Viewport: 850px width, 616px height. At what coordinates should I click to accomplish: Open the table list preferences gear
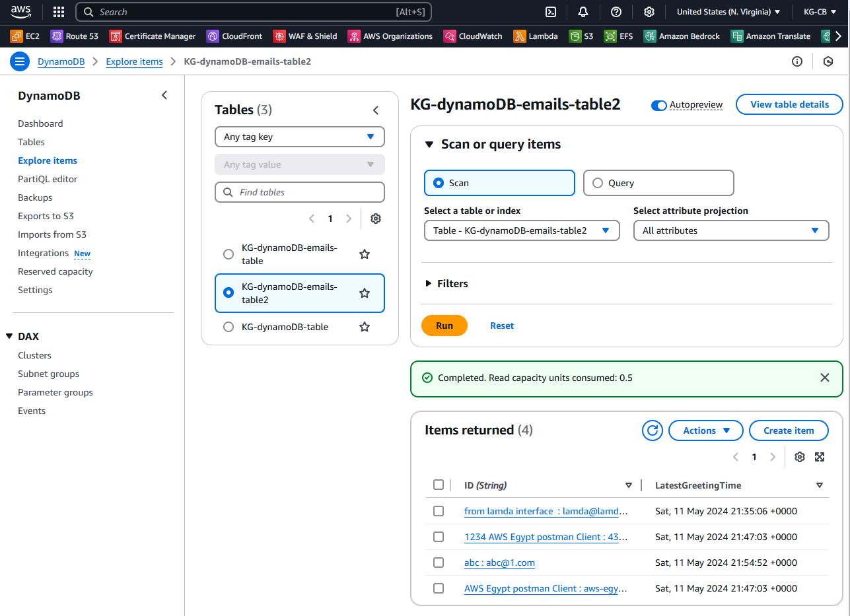coord(375,218)
